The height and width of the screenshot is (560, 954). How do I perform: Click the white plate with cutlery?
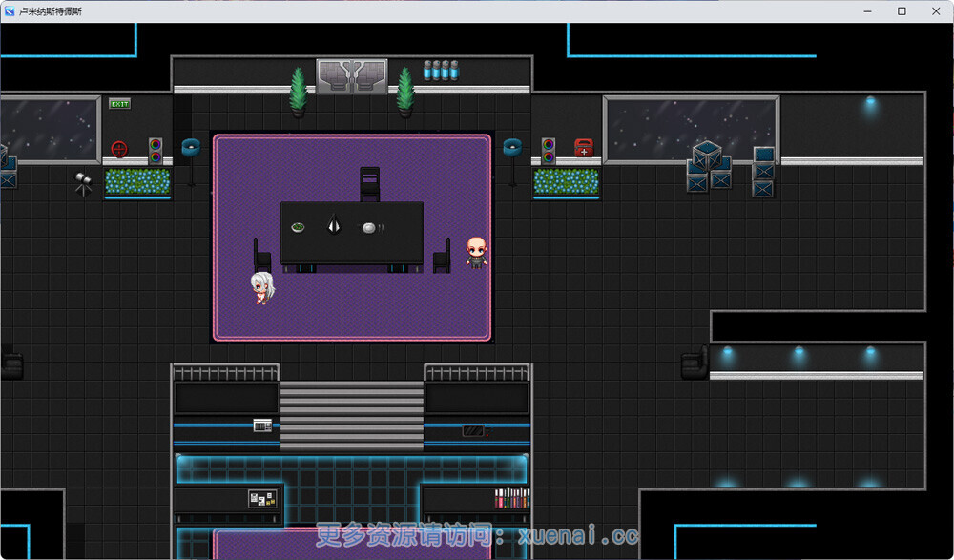click(372, 228)
